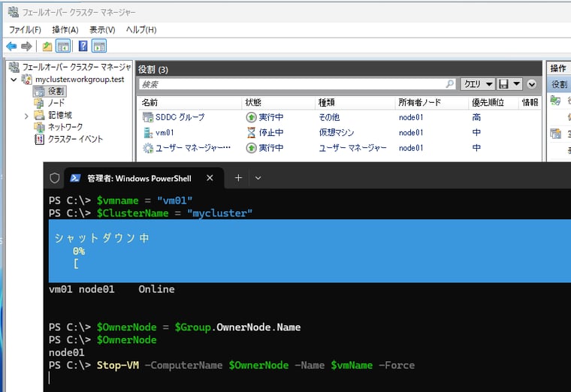Toggle the action pane toolbar icon

99,47
